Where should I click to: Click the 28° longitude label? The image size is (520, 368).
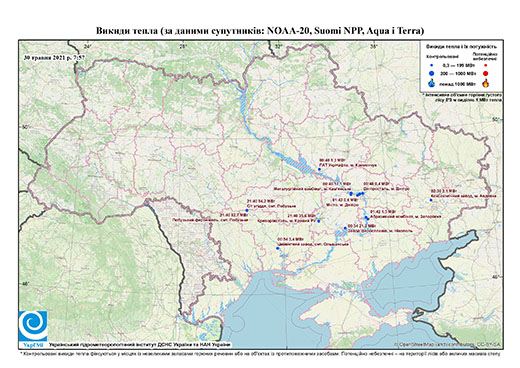point(183,46)
